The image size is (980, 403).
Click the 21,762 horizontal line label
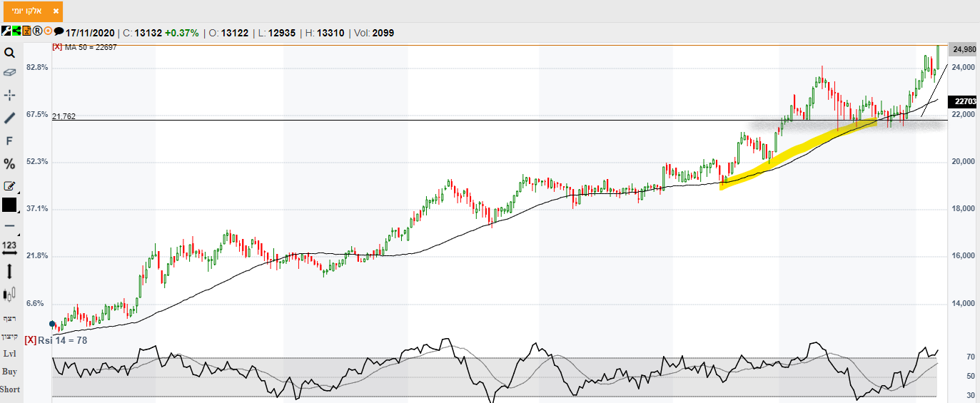click(x=64, y=116)
